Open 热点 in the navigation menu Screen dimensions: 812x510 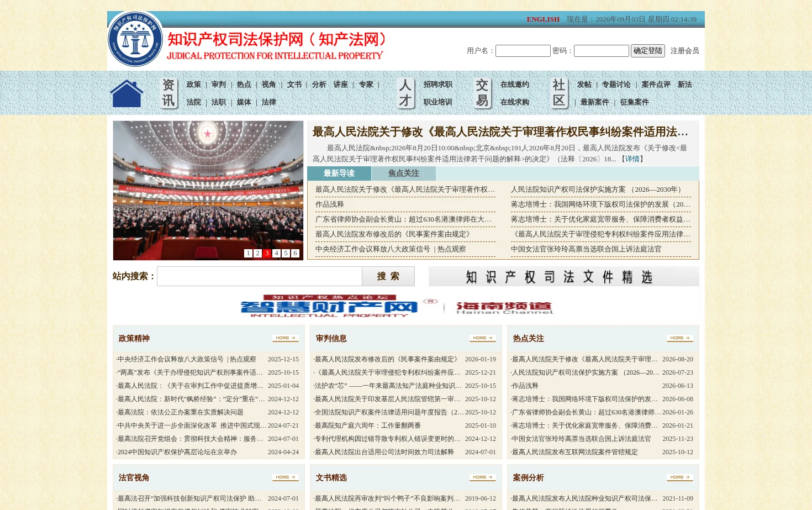[x=244, y=85]
